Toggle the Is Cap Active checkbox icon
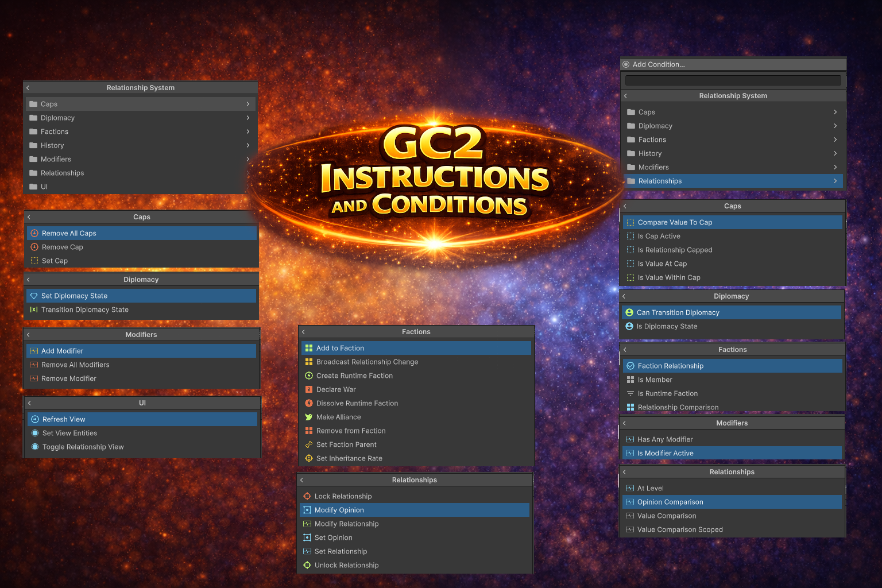This screenshot has height=588, width=882. tap(630, 236)
